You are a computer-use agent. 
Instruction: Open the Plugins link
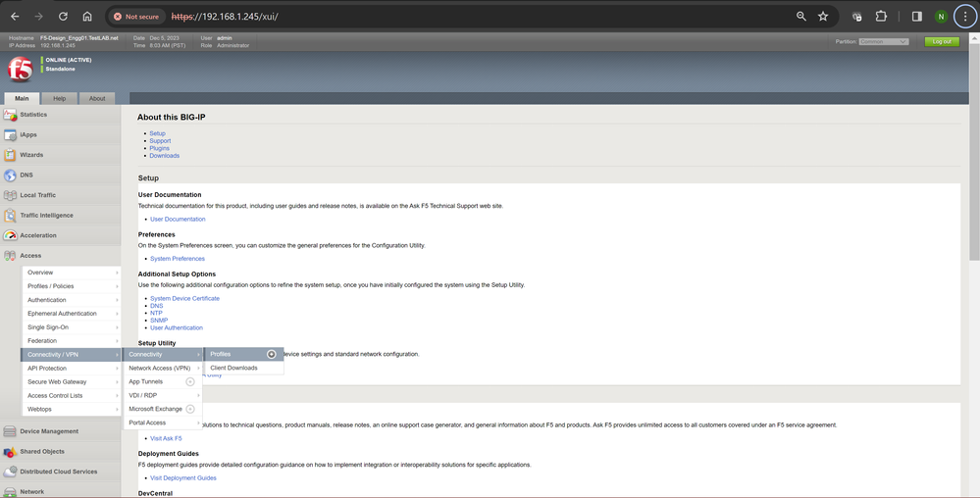159,149
